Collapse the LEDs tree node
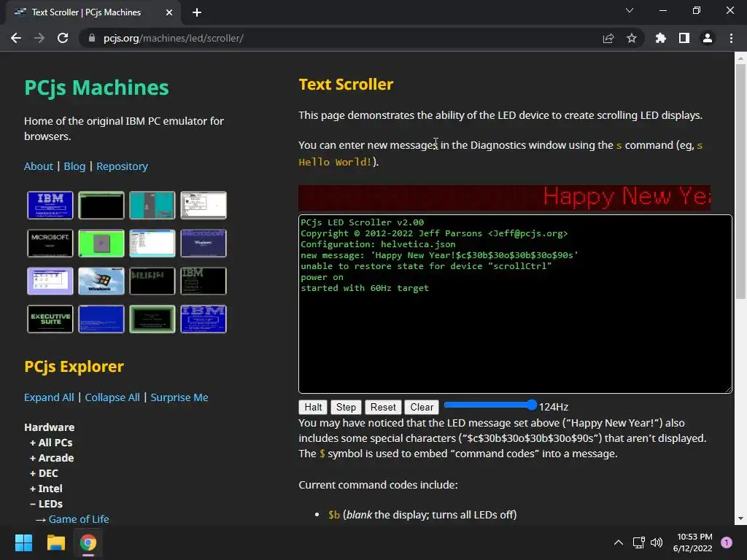This screenshot has height=560, width=747. (x=46, y=503)
